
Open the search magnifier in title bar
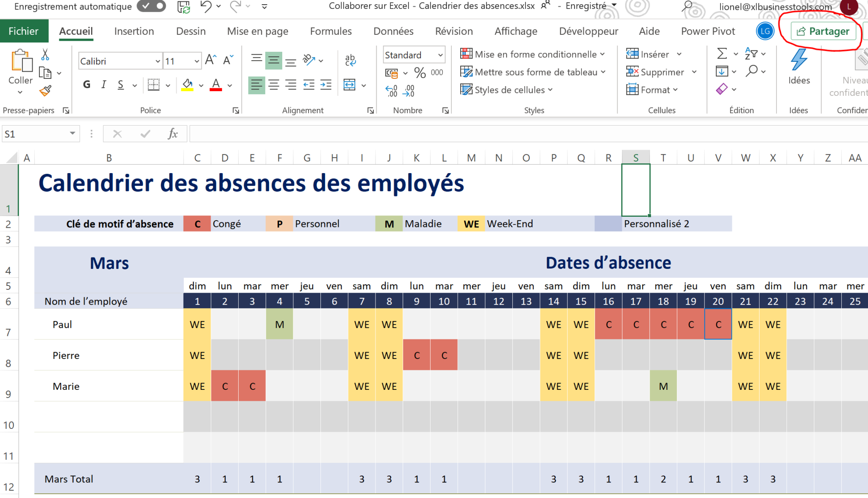687,6
